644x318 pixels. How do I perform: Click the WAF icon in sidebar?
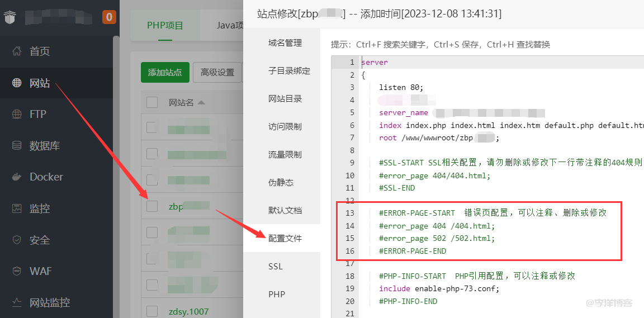[x=17, y=271]
